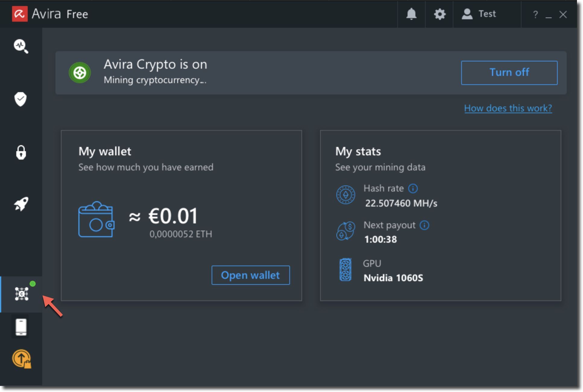Screen dimensions: 583x392
Task: Click the info icon beside Hash rate
Action: click(x=413, y=188)
